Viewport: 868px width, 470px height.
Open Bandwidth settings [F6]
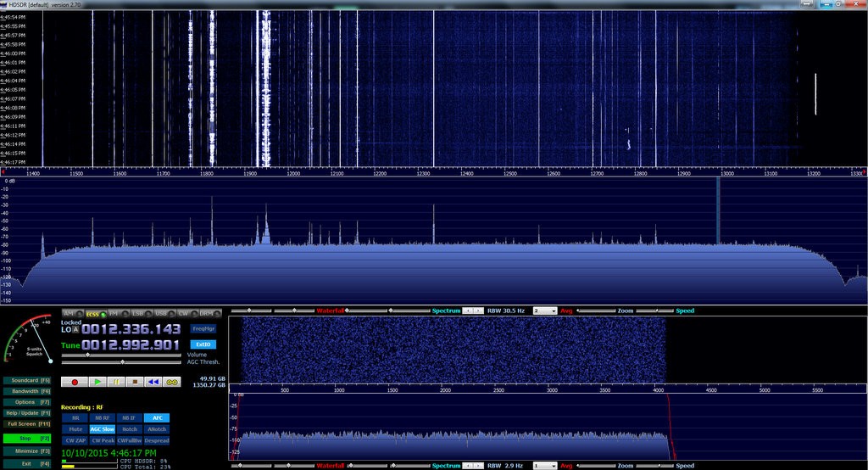point(27,391)
